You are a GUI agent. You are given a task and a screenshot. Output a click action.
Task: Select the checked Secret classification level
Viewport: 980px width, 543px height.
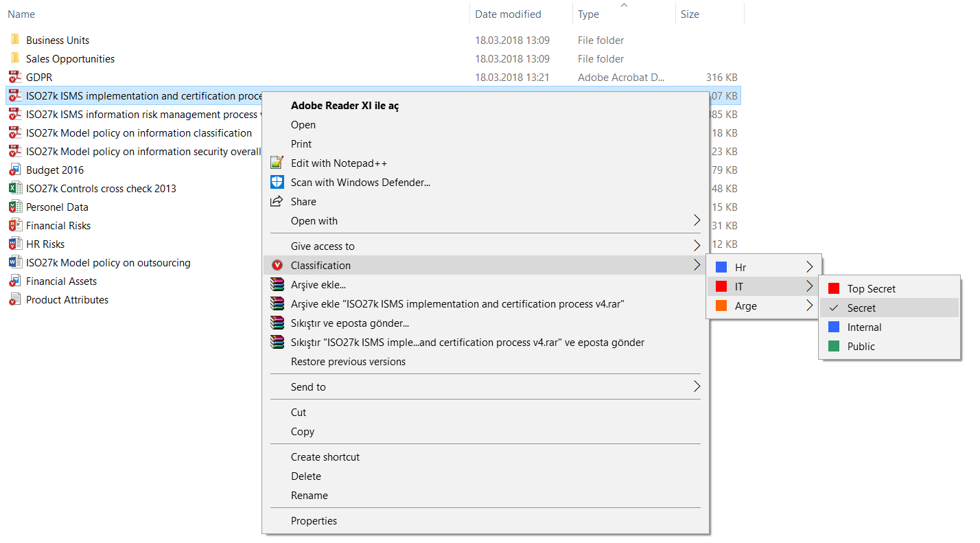click(x=889, y=308)
